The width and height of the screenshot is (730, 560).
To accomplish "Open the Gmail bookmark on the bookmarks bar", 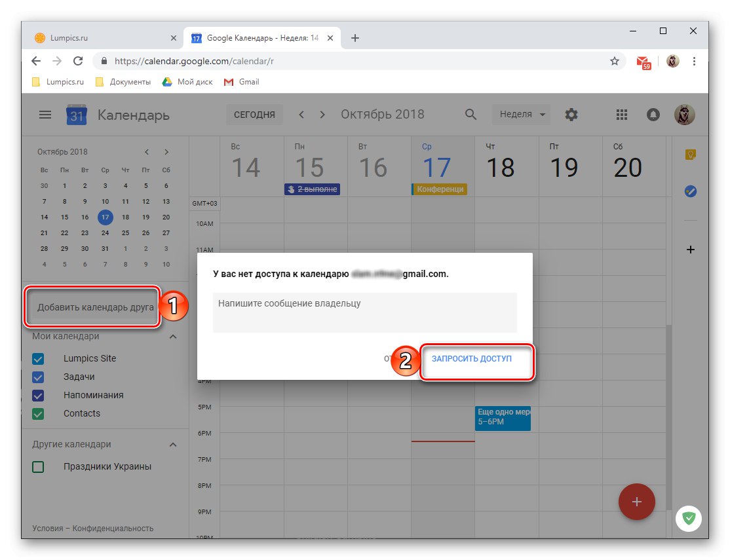I will pyautogui.click(x=241, y=82).
